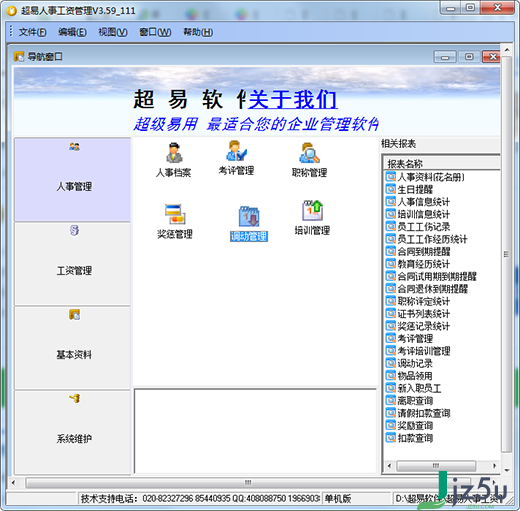The image size is (520, 511).
Task: Open report 考评管理 in report list
Action: 415,339
